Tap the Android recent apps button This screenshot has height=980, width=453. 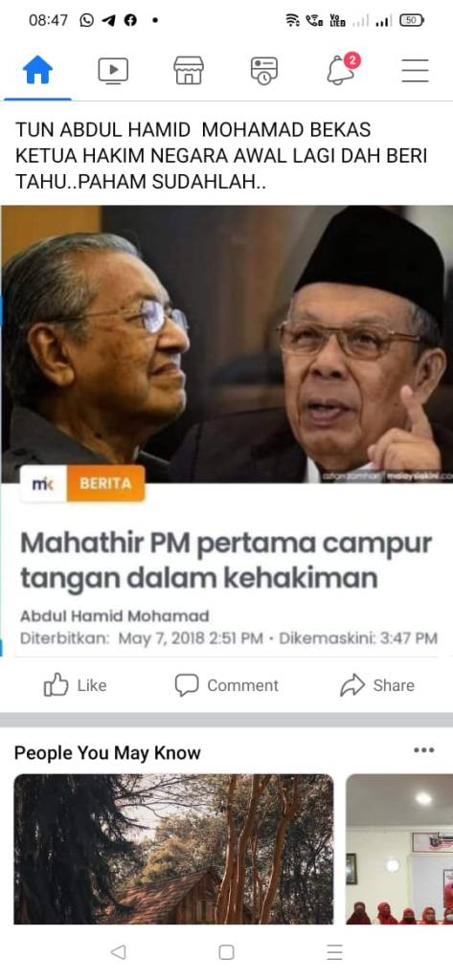tap(335, 952)
